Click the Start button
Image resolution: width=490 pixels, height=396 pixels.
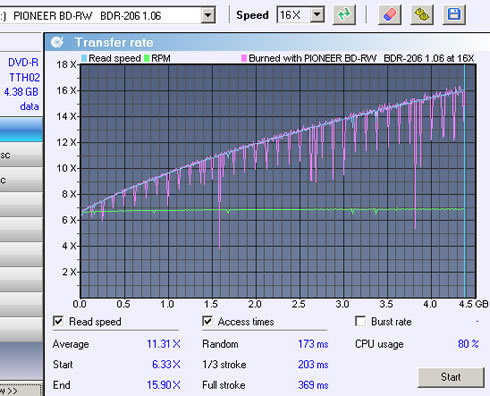click(x=451, y=377)
